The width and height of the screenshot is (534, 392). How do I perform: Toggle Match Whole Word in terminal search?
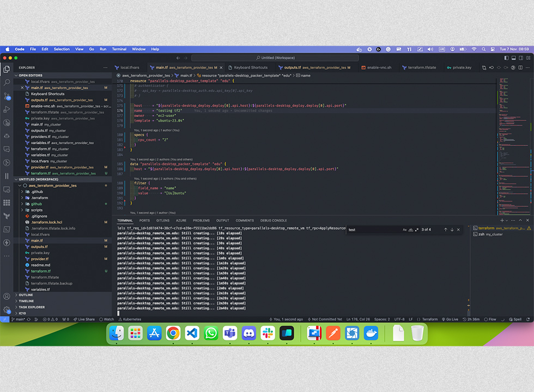click(411, 229)
